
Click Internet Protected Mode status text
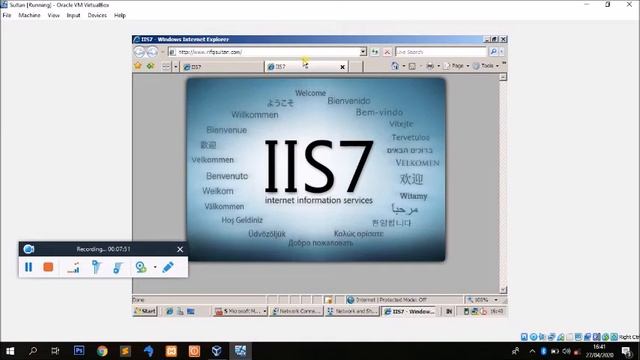(391, 300)
